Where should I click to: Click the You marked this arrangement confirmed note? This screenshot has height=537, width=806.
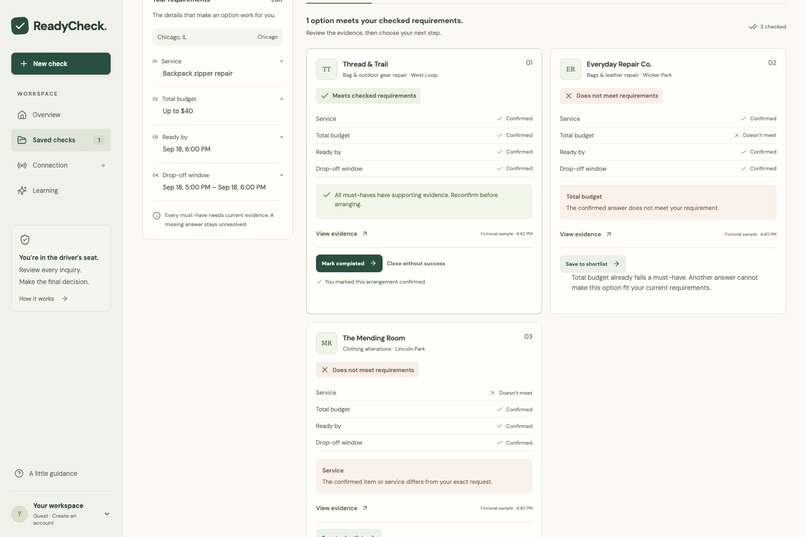click(x=371, y=282)
